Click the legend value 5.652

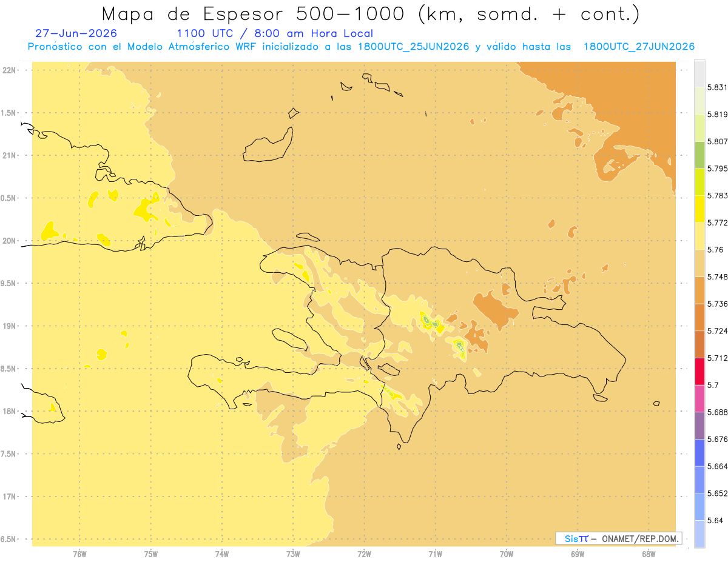coord(718,493)
